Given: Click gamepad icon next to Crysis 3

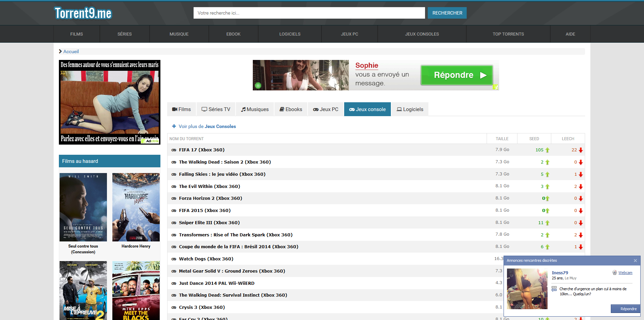Looking at the screenshot, I should pos(174,307).
